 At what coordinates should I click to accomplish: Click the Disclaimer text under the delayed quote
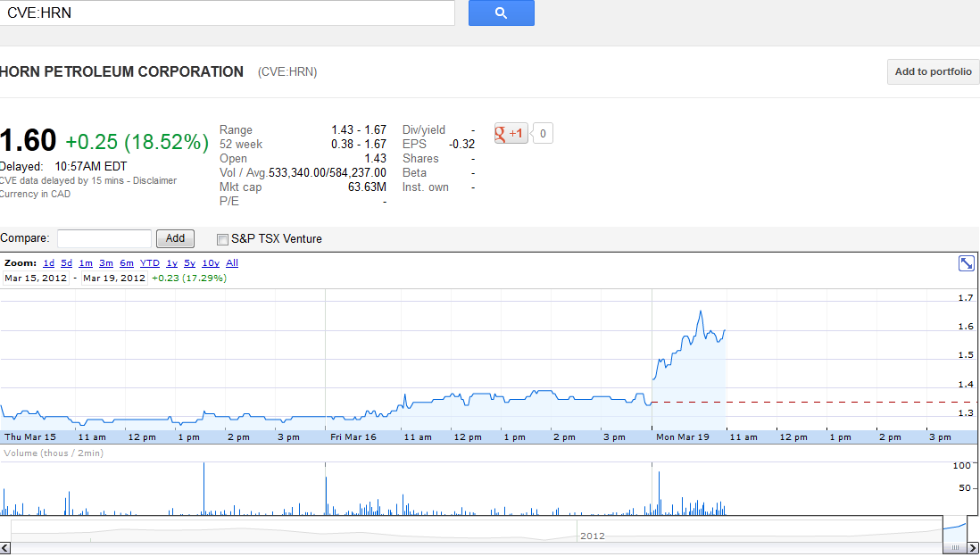154,180
